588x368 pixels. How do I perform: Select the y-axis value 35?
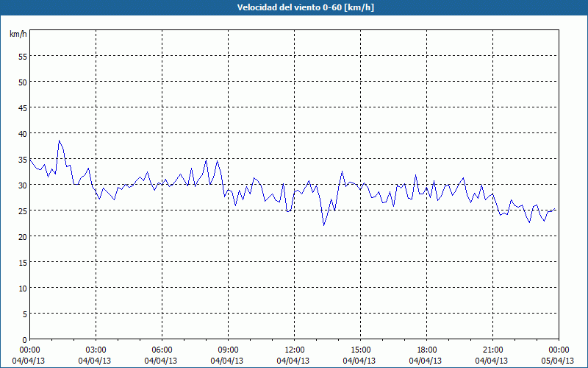(23, 159)
